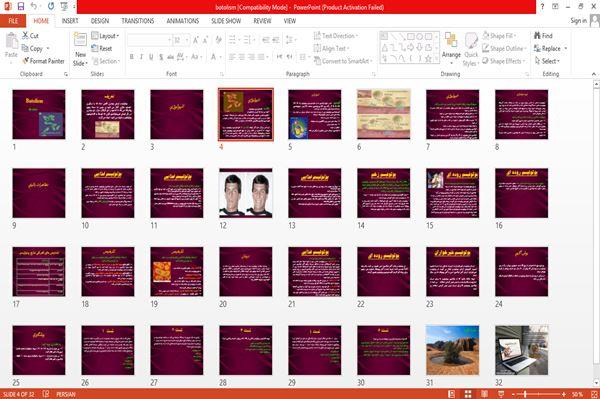Image resolution: width=600 pixels, height=399 pixels.
Task: Open the Select menu in Editing
Action: click(x=547, y=61)
